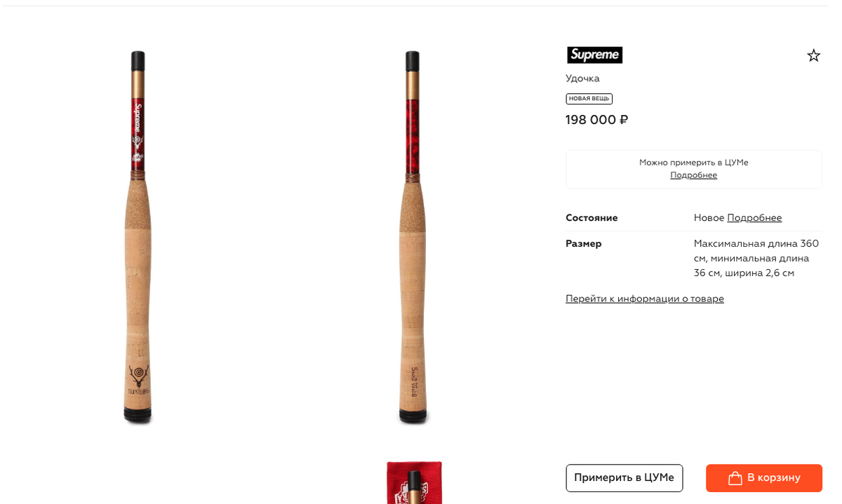Click the Новое condition value
The height and width of the screenshot is (504, 842).
point(709,218)
